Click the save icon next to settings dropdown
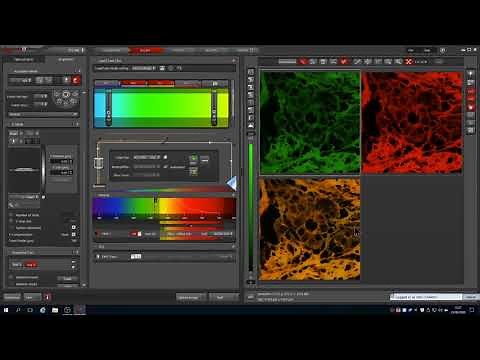480x360 pixels. point(162,68)
